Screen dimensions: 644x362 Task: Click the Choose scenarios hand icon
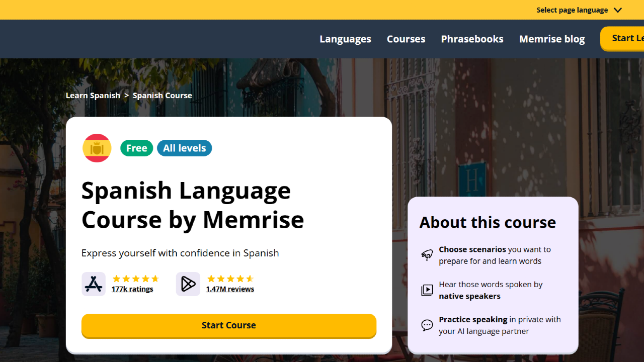(x=427, y=255)
